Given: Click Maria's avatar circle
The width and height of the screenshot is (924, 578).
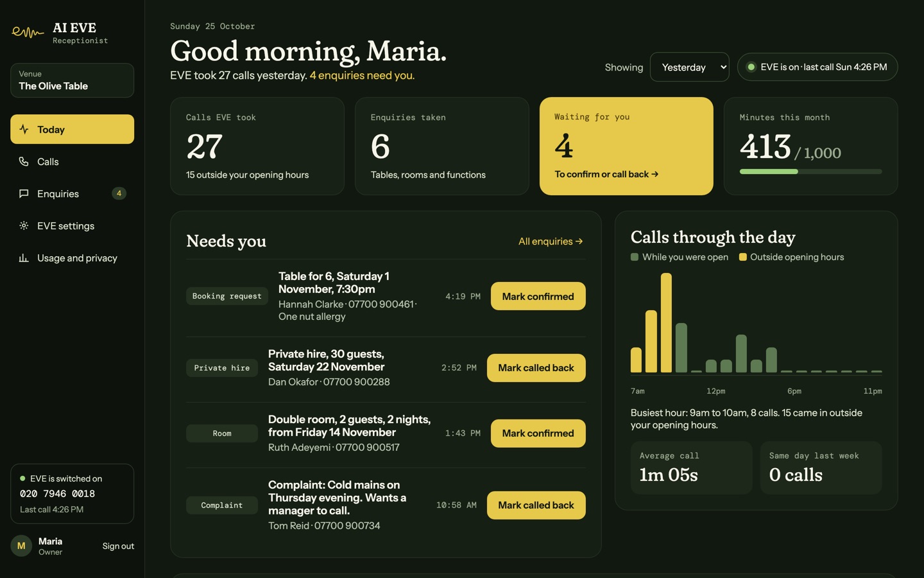Looking at the screenshot, I should [x=21, y=546].
